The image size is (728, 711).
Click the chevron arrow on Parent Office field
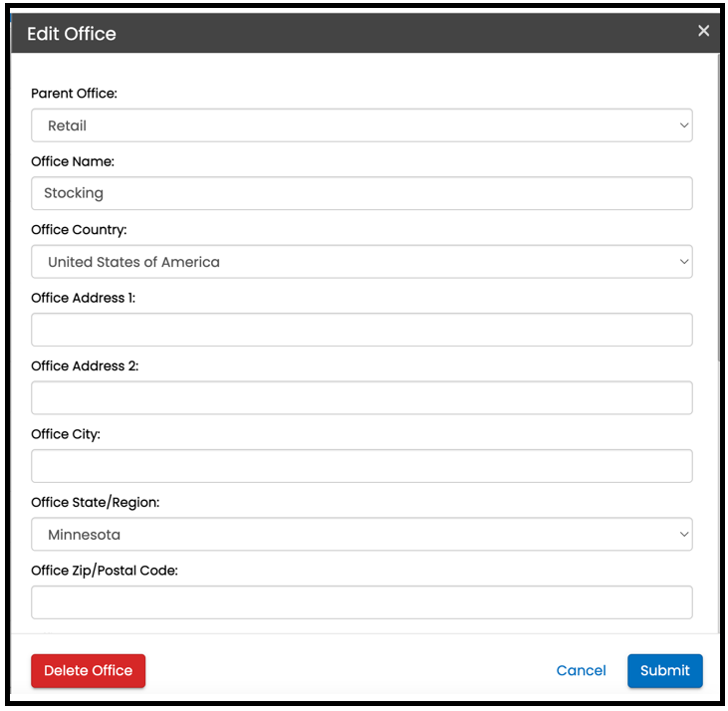(x=684, y=125)
